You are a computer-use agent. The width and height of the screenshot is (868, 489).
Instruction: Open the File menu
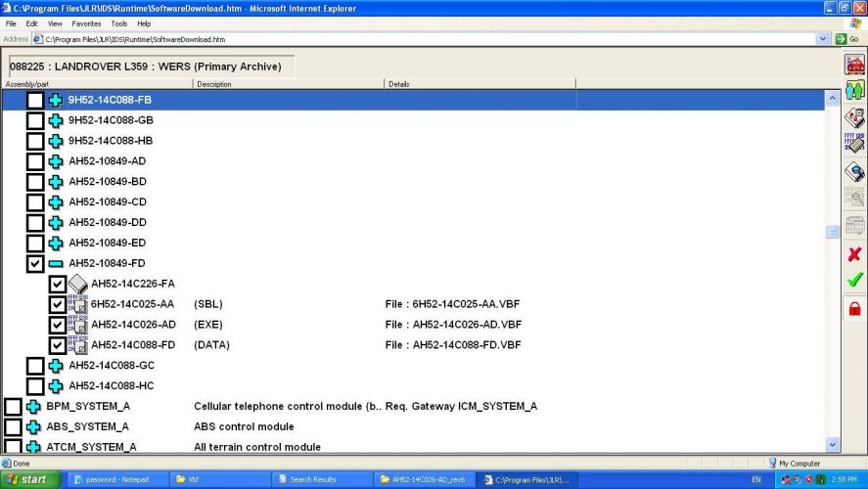(x=11, y=23)
